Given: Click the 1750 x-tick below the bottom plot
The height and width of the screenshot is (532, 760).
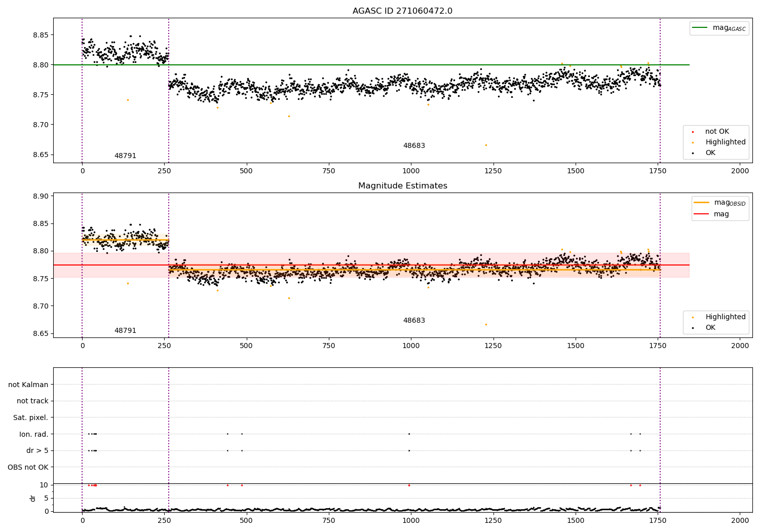Looking at the screenshot, I should pos(658,521).
